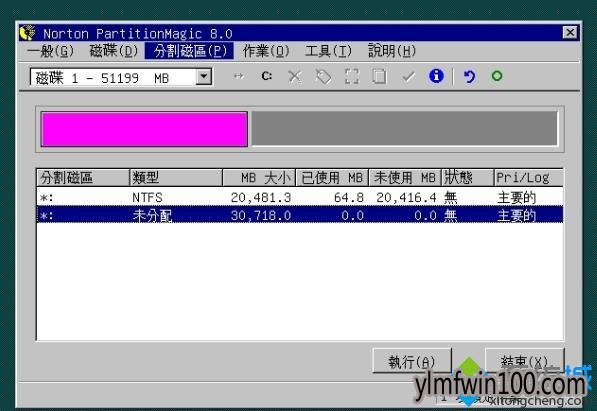
Task: Click the 分割磁區 column header
Action: point(83,178)
